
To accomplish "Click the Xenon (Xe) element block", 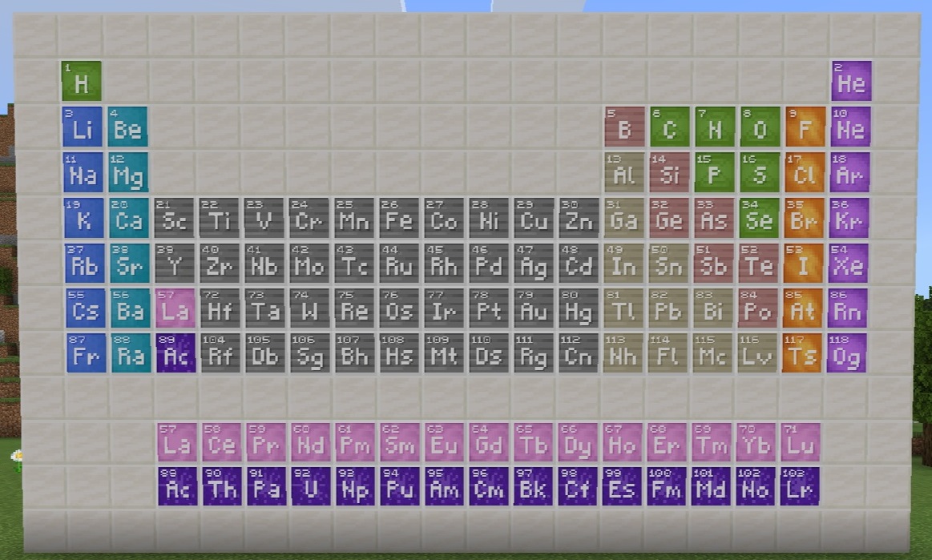I will tap(848, 264).
